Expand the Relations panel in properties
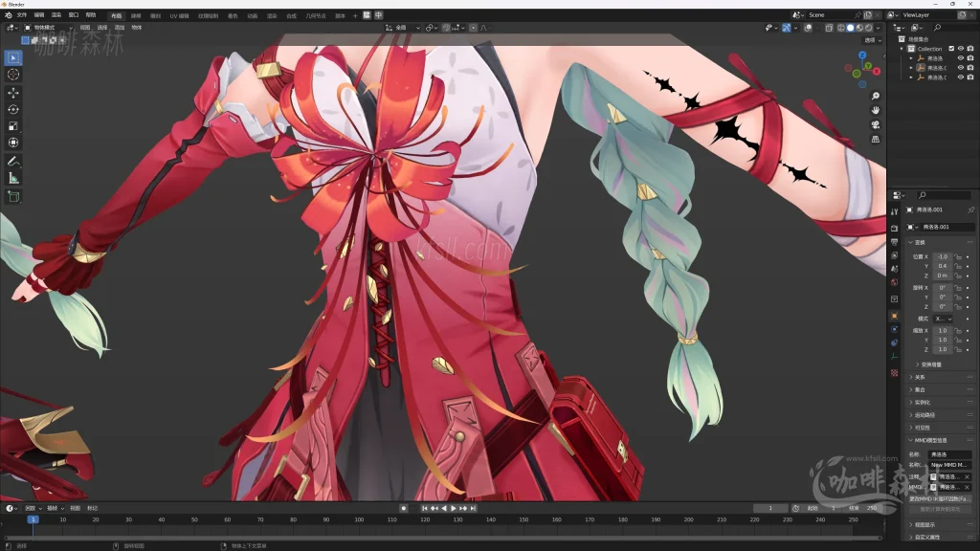The height and width of the screenshot is (551, 980). pos(920,377)
